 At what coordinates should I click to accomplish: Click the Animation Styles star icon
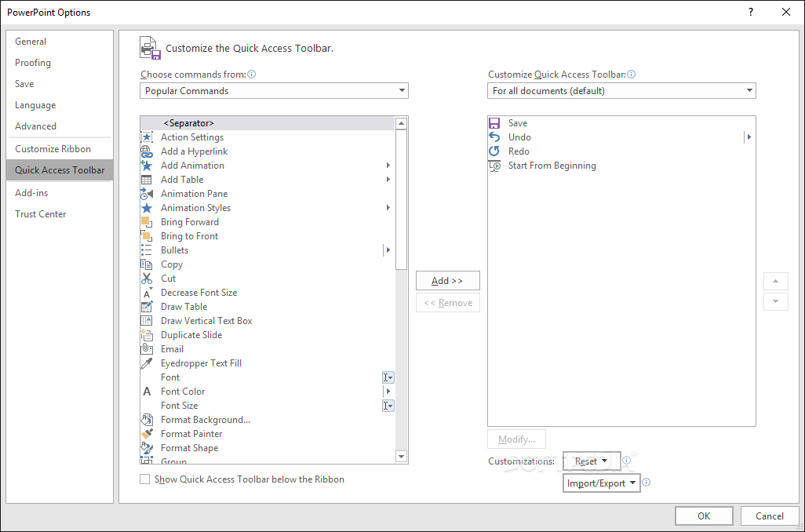147,208
